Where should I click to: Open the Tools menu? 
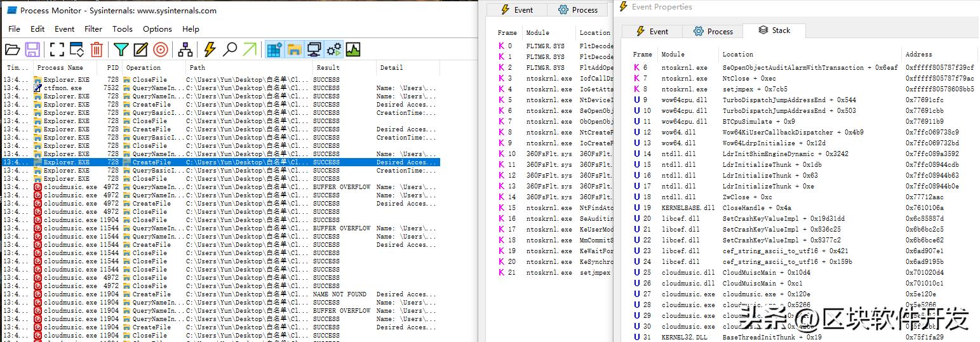coord(122,29)
